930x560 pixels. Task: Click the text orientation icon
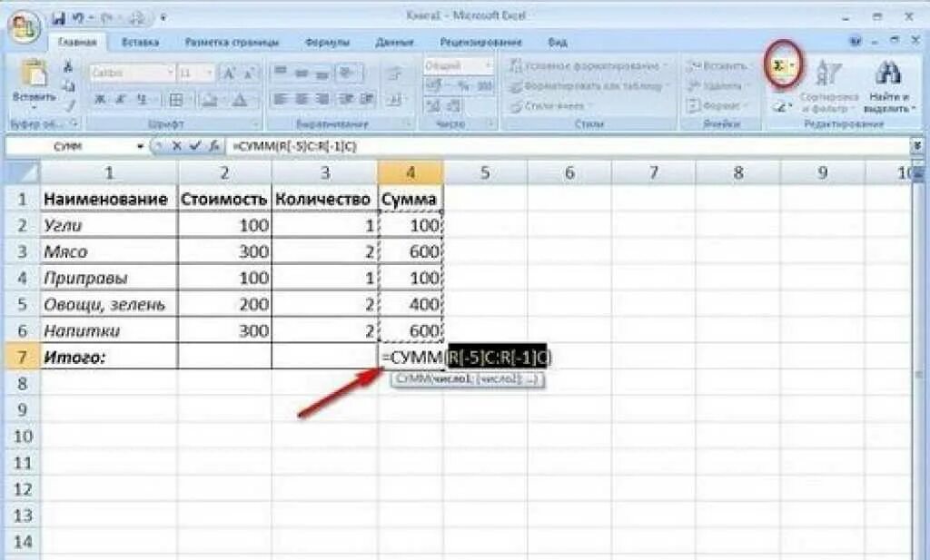click(348, 73)
